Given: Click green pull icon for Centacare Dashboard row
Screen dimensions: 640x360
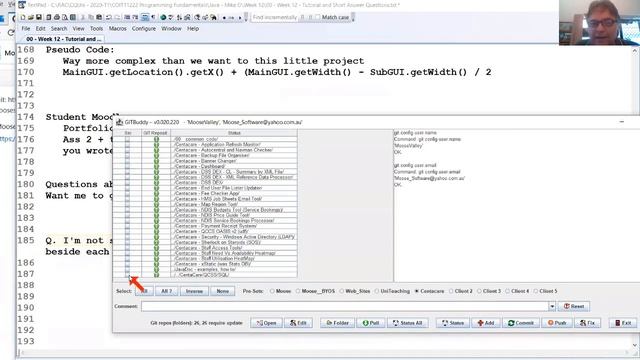Looking at the screenshot, I should pos(156,166).
